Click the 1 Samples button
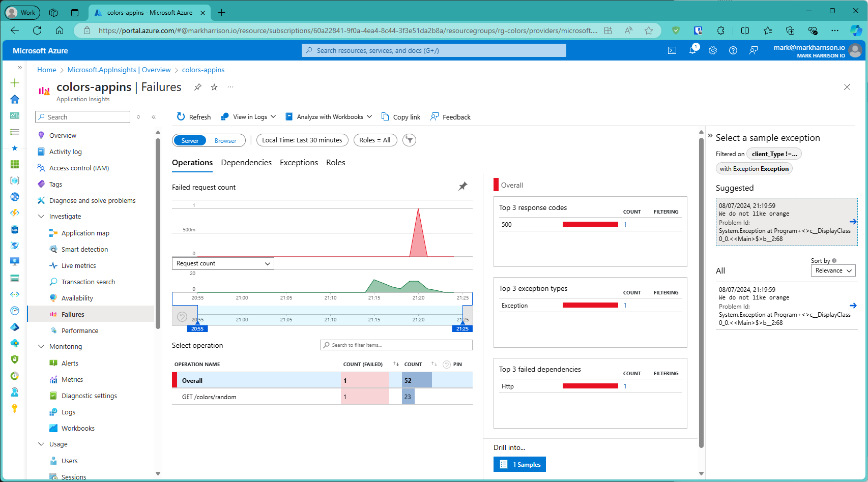Image resolution: width=868 pixels, height=482 pixels. (x=519, y=464)
